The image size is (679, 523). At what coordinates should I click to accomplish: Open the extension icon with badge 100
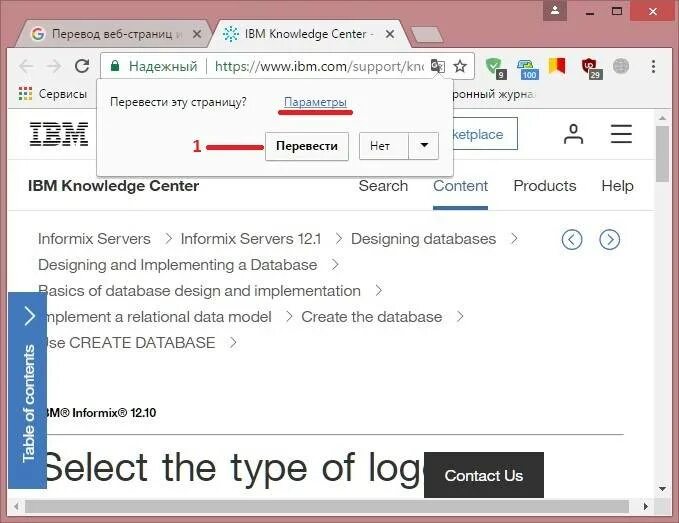(528, 69)
